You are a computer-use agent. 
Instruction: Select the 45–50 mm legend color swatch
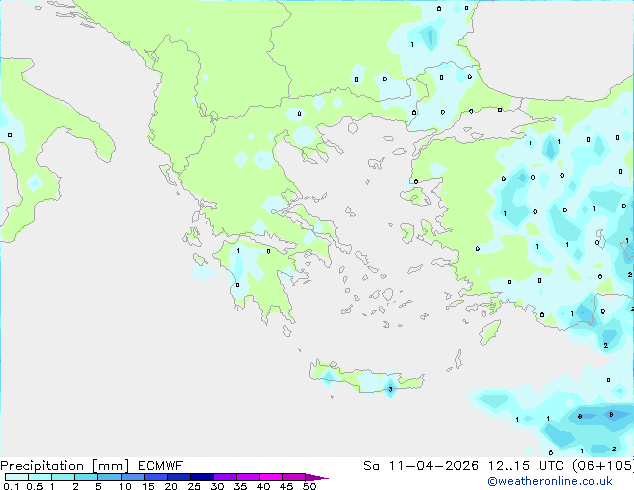coord(294,477)
